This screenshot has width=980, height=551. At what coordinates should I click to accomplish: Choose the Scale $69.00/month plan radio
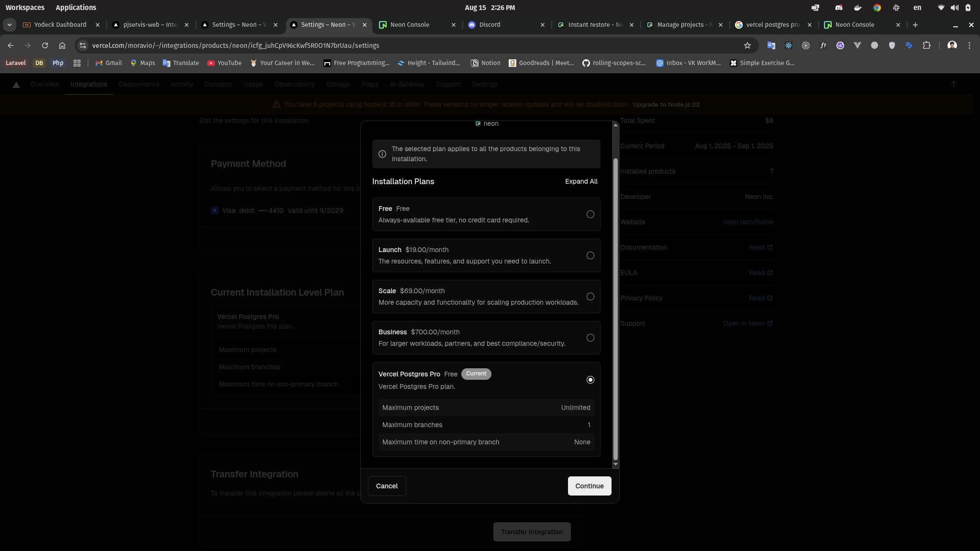click(x=590, y=297)
